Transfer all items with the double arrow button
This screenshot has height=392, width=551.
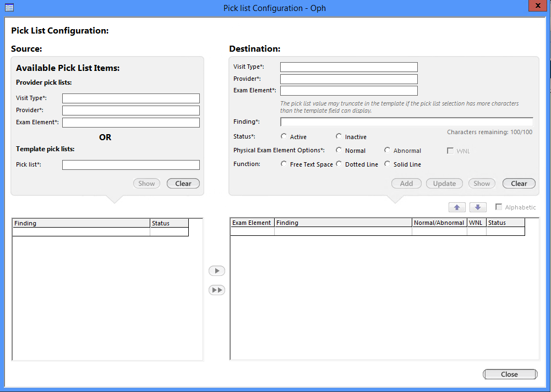[217, 290]
